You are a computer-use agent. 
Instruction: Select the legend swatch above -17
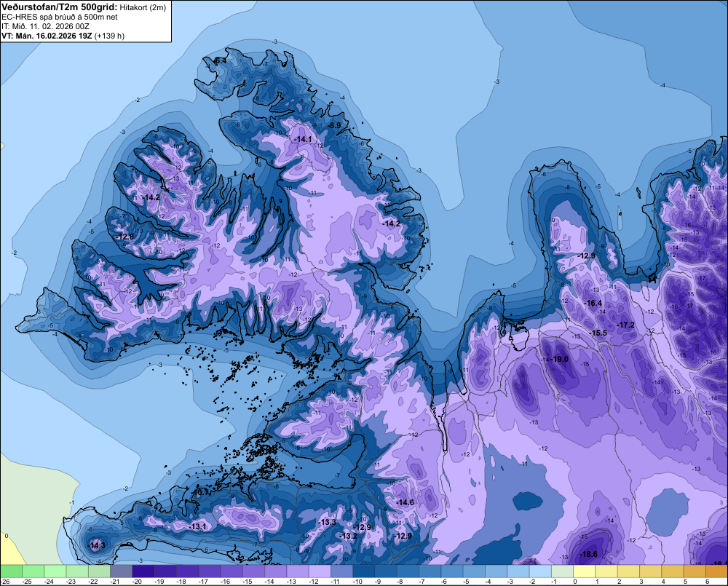210,571
